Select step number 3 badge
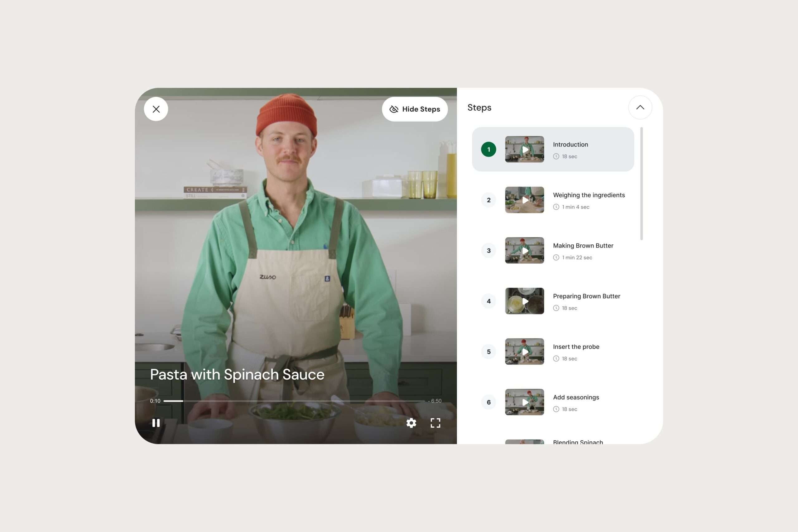 (488, 250)
